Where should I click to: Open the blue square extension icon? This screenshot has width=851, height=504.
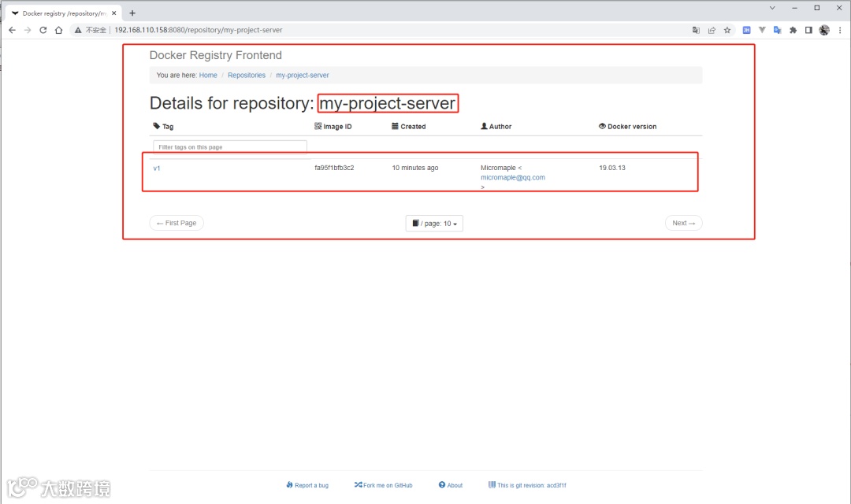coord(746,30)
